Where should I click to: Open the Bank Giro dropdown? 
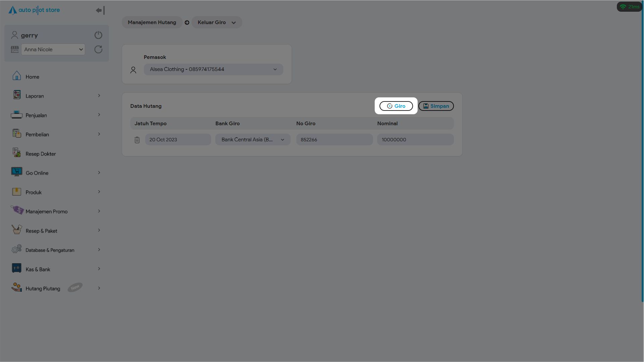(253, 140)
